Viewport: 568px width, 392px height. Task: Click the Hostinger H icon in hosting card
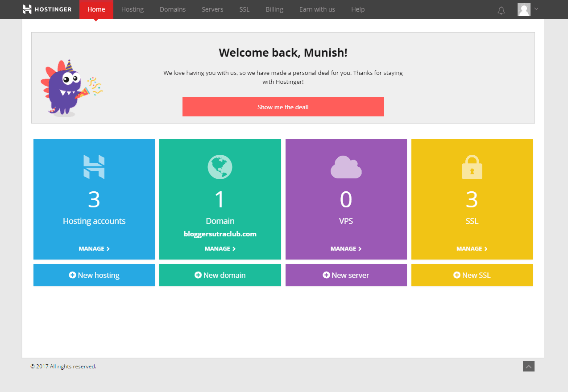coord(94,167)
